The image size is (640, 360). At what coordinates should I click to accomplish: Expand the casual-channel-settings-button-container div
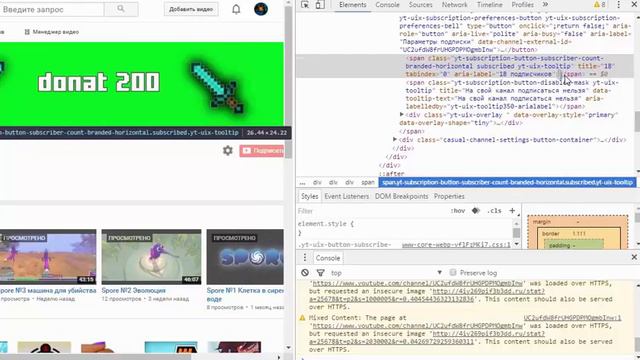[x=395, y=140]
